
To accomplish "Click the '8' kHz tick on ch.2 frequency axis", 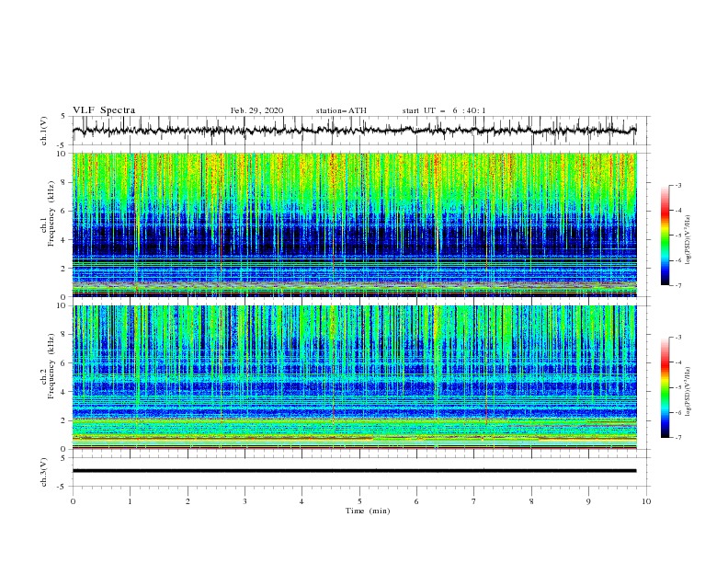I will click(63, 335).
